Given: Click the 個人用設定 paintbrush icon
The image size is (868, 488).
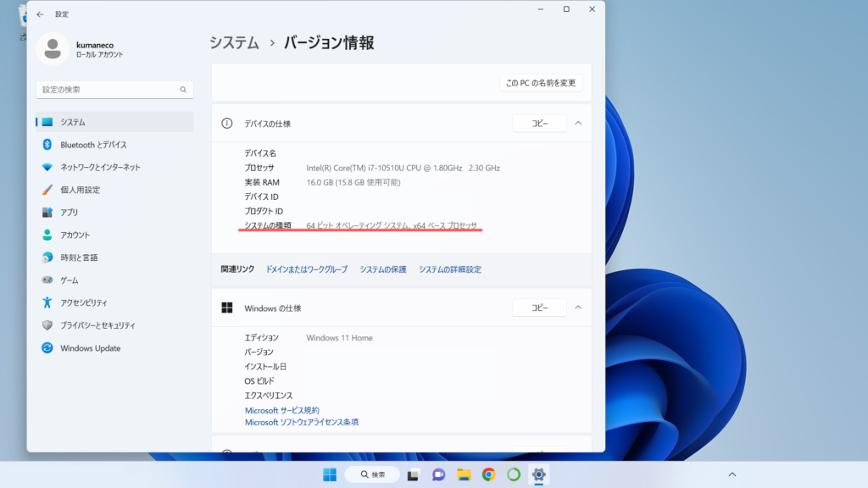Looking at the screenshot, I should point(47,190).
